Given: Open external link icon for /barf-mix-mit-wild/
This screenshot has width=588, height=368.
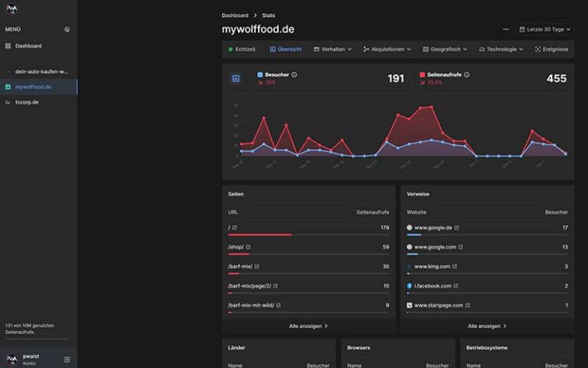Looking at the screenshot, I should (x=279, y=305).
